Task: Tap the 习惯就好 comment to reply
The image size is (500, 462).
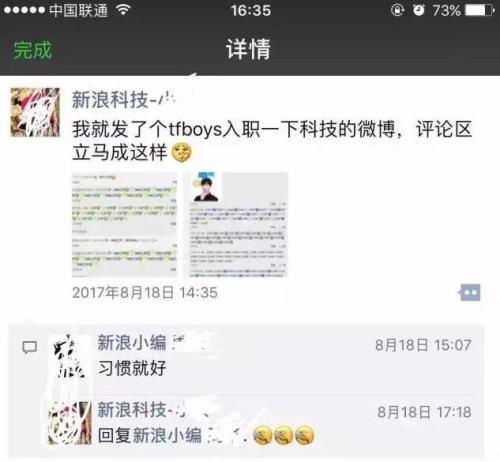Action: click(x=132, y=368)
